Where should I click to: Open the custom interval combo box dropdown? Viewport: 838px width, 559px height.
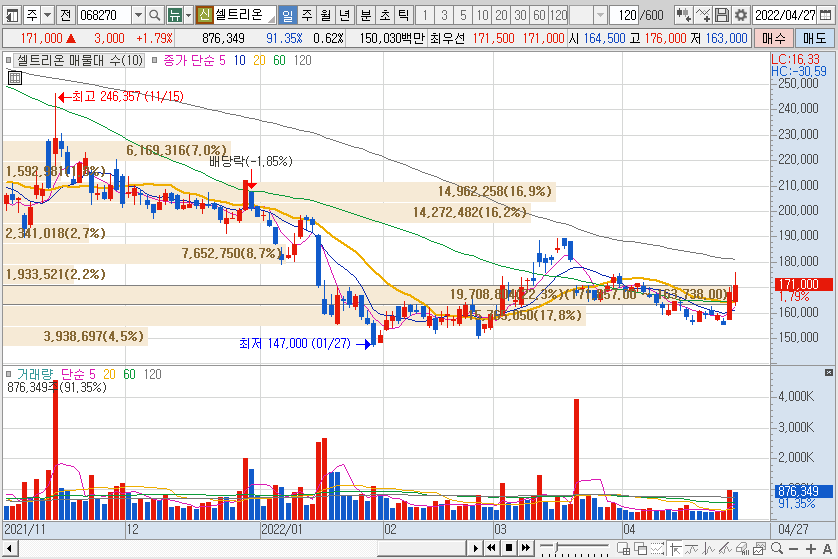click(600, 15)
